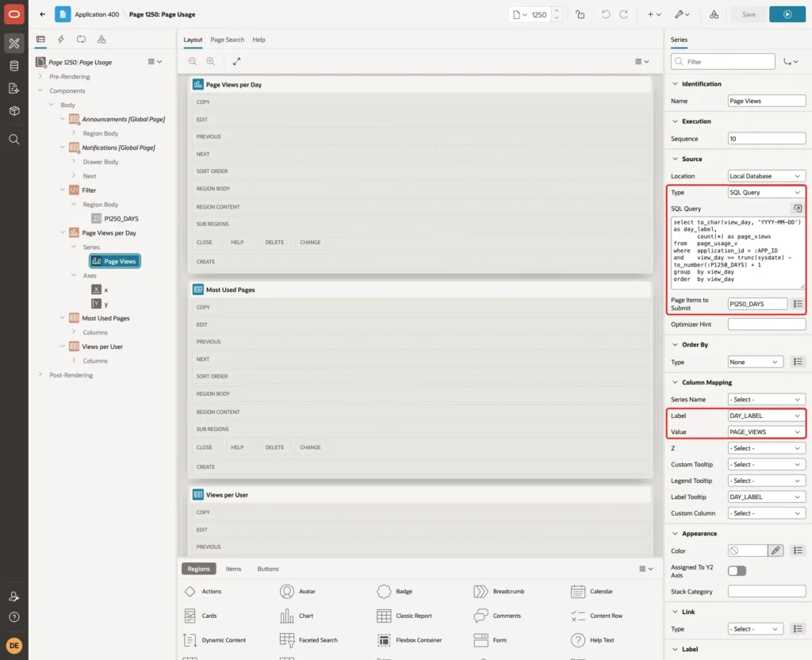Viewport: 812px width, 660px height.
Task: Click the page lock icon in toolbar
Action: point(580,14)
